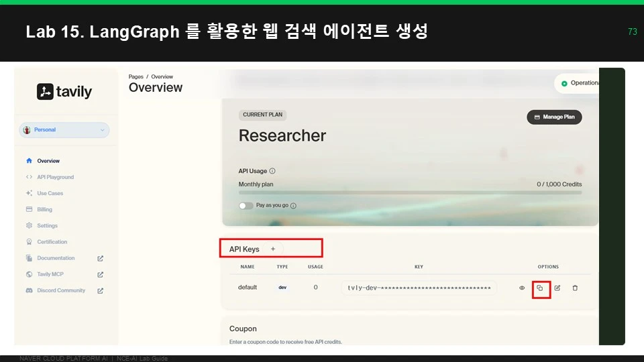Open the Tavily MCP link
Viewport: 644px width, 362px height.
click(x=50, y=274)
